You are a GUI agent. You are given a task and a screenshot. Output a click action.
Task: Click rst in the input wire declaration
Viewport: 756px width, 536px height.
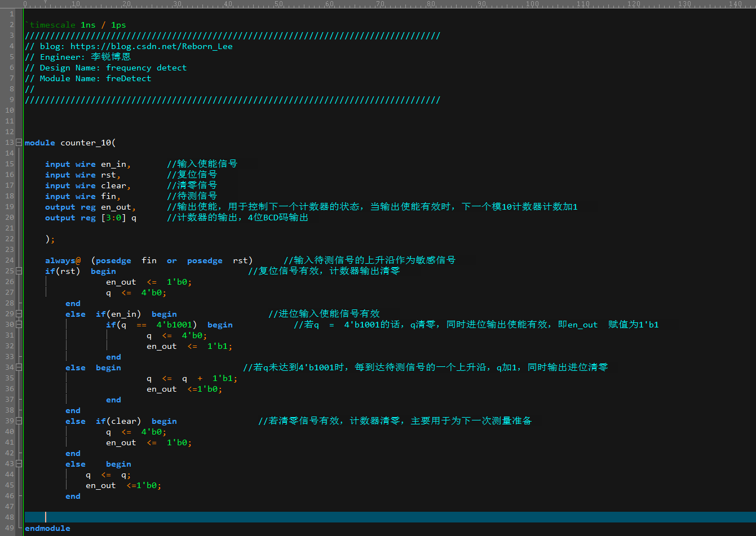click(108, 175)
